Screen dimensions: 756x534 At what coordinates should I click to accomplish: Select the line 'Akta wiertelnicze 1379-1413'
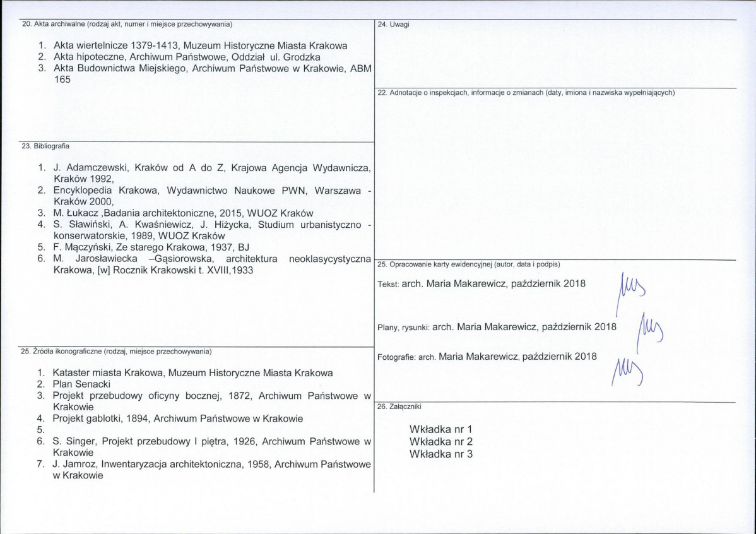click(201, 46)
